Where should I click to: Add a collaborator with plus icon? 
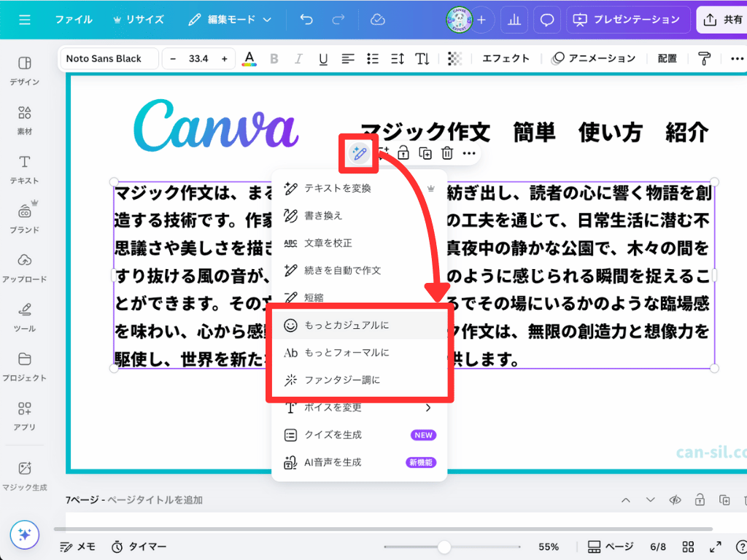[x=481, y=20]
